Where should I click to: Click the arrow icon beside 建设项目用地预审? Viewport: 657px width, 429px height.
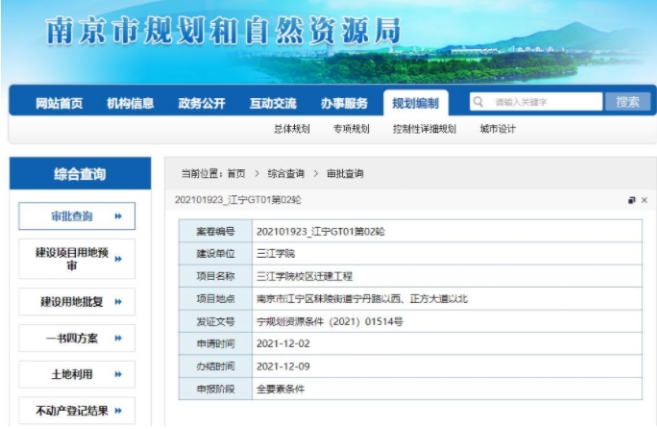[x=118, y=260]
